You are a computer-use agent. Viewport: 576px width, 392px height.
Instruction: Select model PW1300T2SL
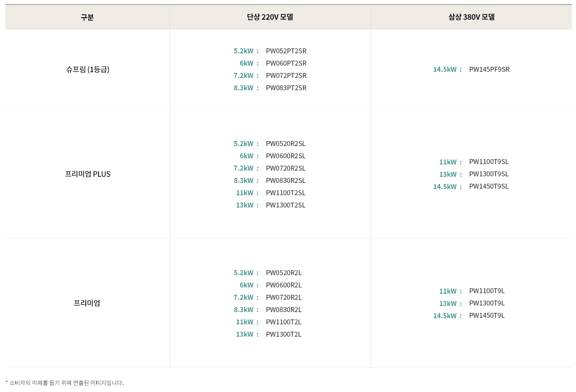point(285,205)
